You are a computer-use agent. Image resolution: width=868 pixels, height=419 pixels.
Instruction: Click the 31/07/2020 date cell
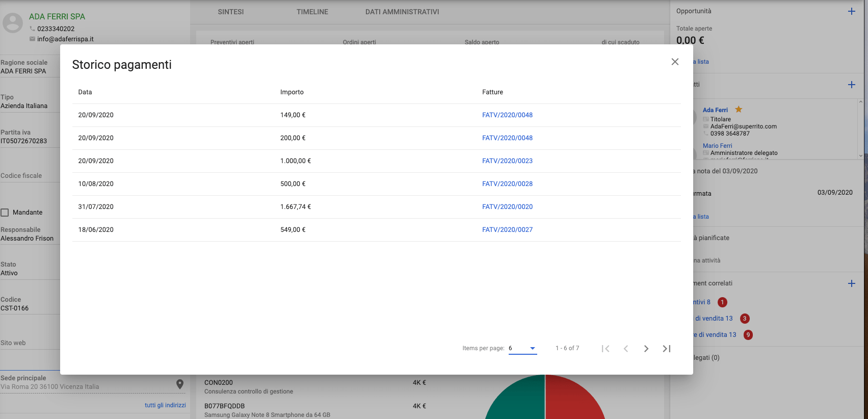coord(96,207)
